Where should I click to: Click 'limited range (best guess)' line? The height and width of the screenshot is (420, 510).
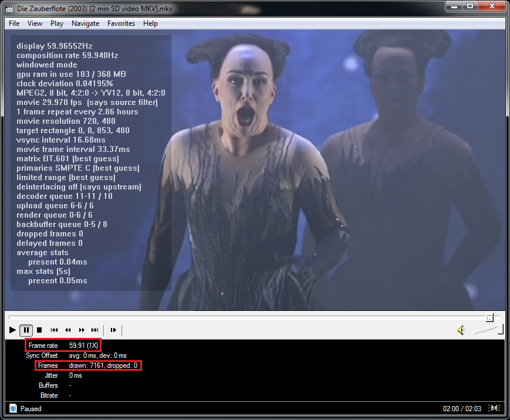[66, 178]
